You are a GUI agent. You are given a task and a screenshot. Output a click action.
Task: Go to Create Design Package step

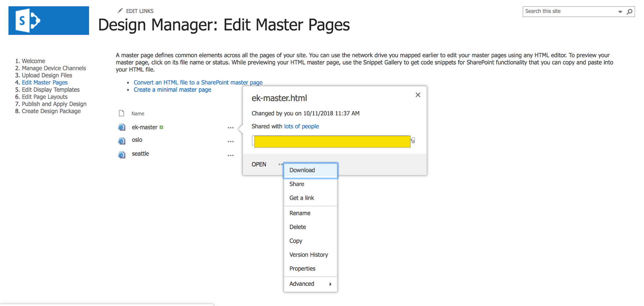51,111
